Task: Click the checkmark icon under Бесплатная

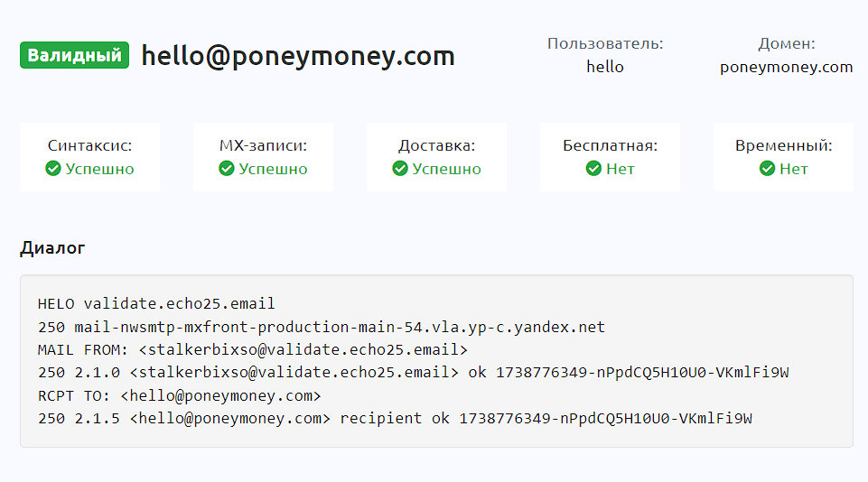Action: [593, 169]
